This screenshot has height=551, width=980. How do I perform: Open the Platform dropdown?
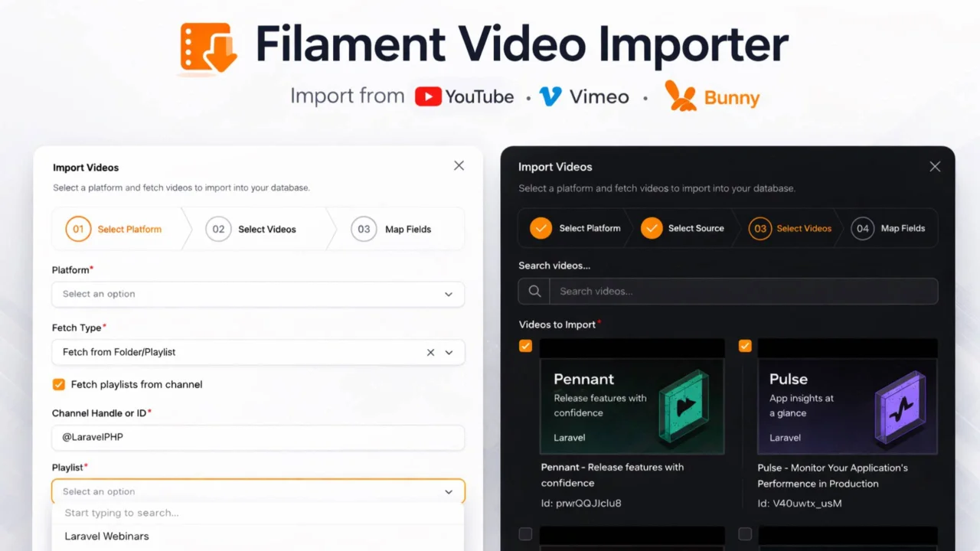tap(258, 294)
